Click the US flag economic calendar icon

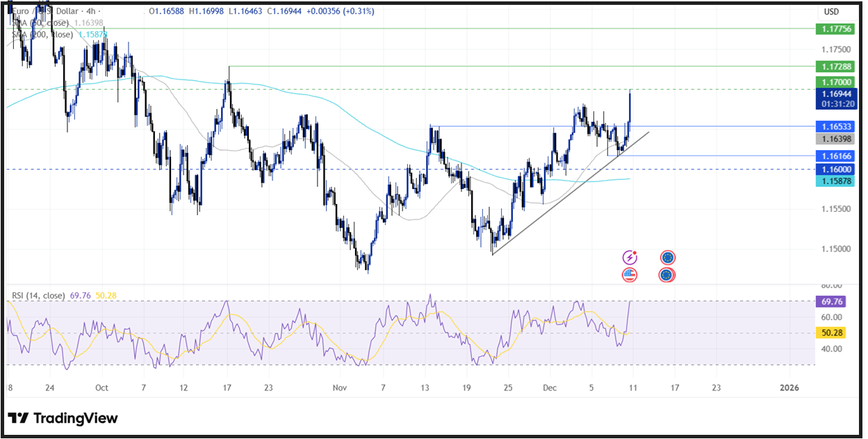(629, 274)
